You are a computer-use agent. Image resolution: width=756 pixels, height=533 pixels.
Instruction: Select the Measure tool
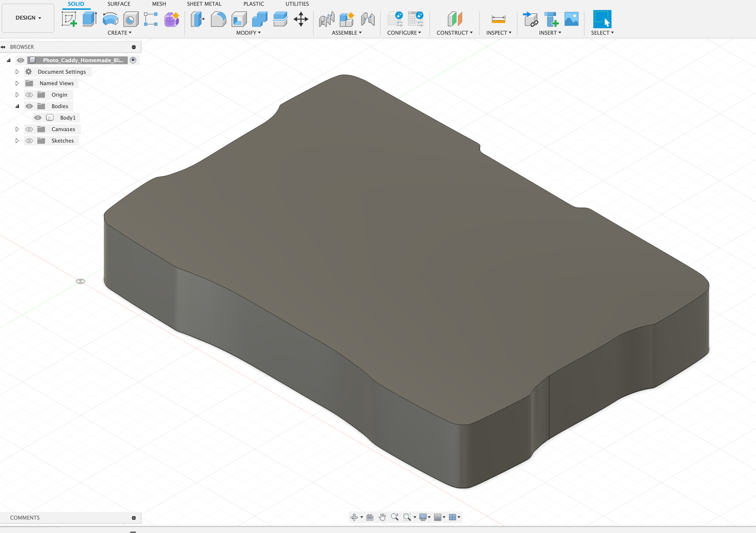coord(499,19)
